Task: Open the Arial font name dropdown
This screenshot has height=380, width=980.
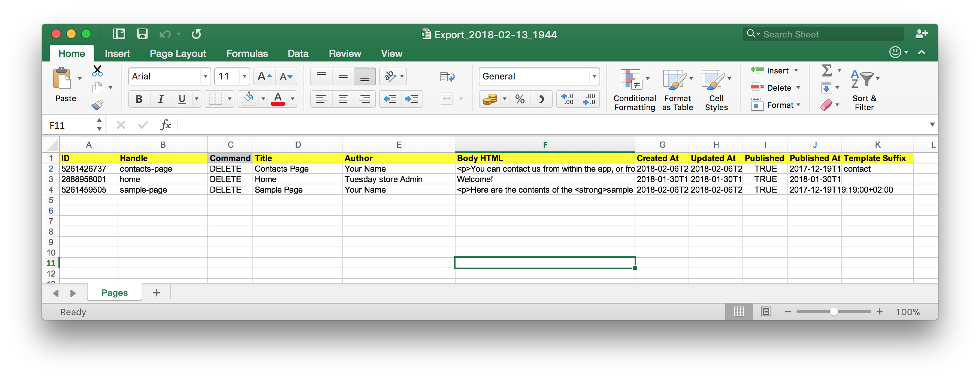Action: (x=205, y=77)
